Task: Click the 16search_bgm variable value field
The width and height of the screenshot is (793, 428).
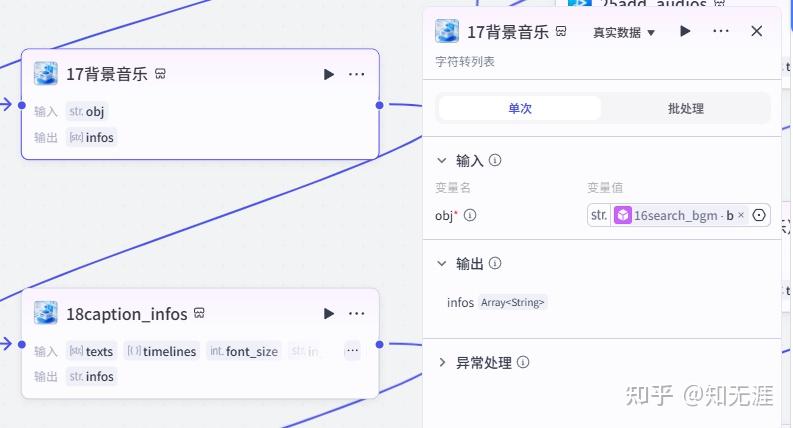Action: pos(679,216)
